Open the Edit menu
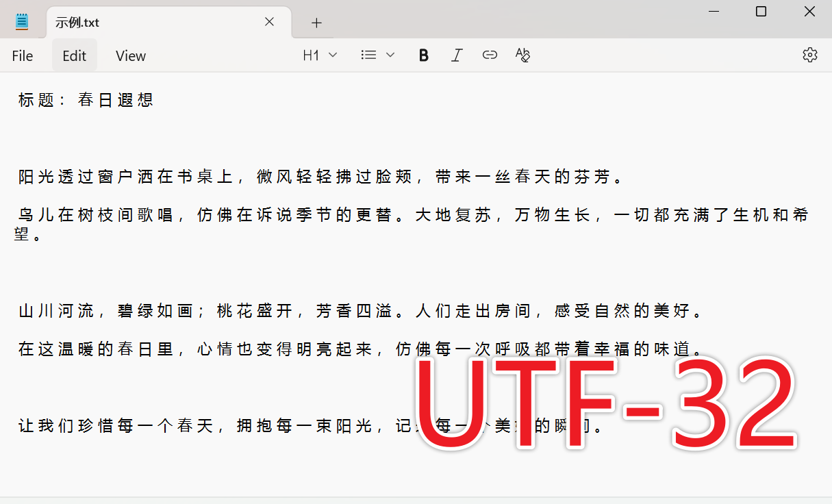This screenshot has width=832, height=504. click(x=74, y=55)
